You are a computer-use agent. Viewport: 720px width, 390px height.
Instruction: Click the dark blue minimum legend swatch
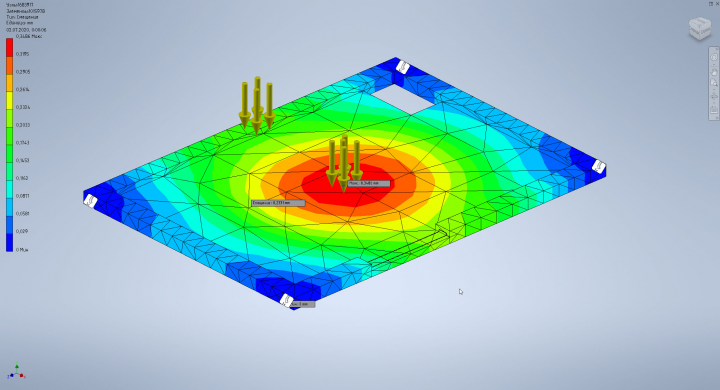9,243
